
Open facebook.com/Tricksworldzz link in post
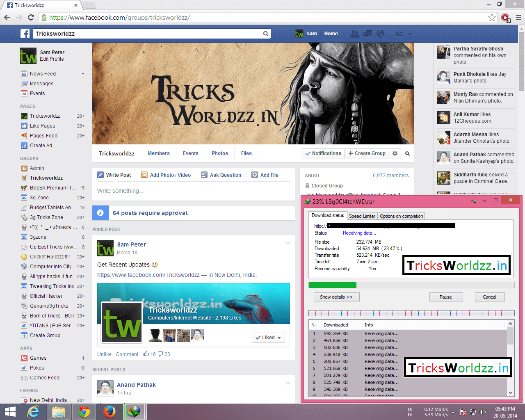pos(148,275)
